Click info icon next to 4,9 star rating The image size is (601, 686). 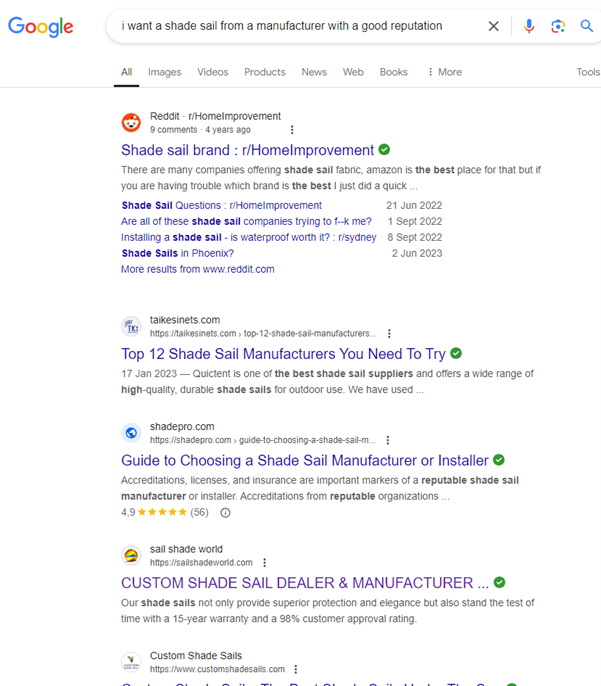coord(225,512)
